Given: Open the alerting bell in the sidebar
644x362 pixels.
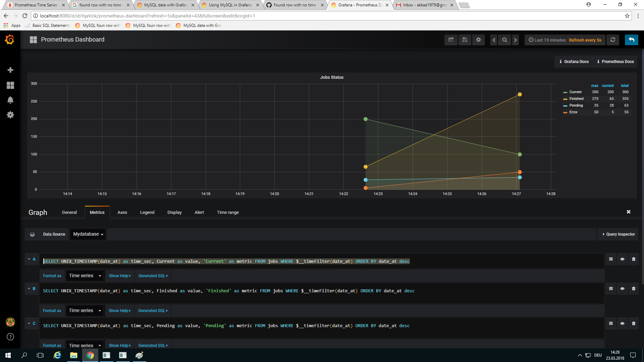Looking at the screenshot, I should tap(10, 100).
